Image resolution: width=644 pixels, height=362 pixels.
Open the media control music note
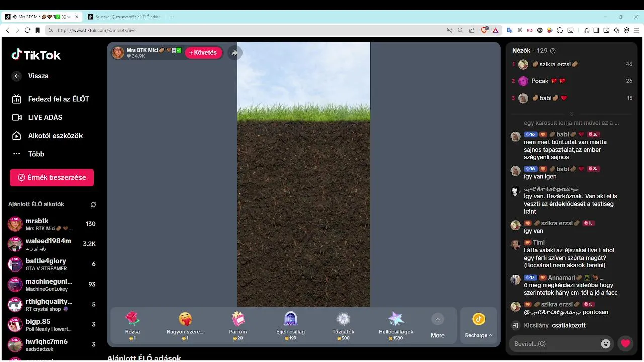point(586,30)
